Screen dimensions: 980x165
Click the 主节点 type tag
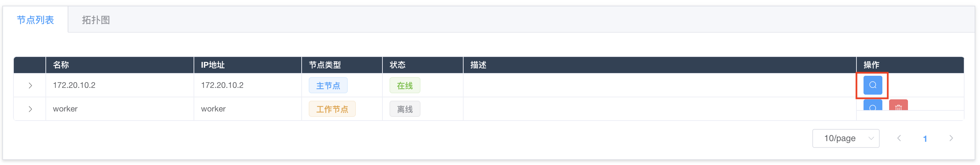tap(328, 86)
